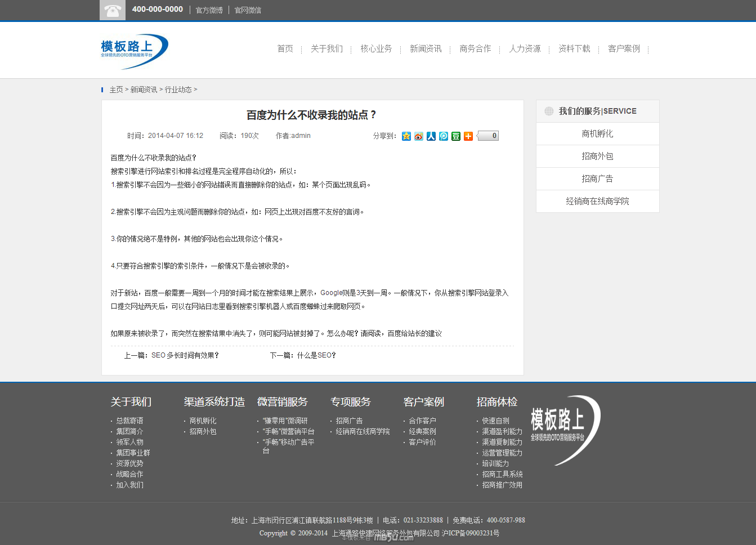This screenshot has width=756, height=545.
Task: Click the 模板路上 header logo
Action: (134, 51)
